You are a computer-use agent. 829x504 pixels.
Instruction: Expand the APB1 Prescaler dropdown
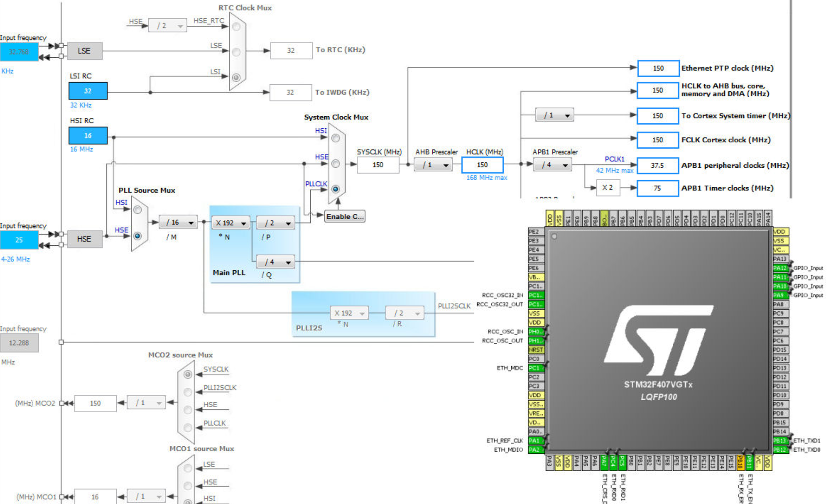tap(552, 165)
